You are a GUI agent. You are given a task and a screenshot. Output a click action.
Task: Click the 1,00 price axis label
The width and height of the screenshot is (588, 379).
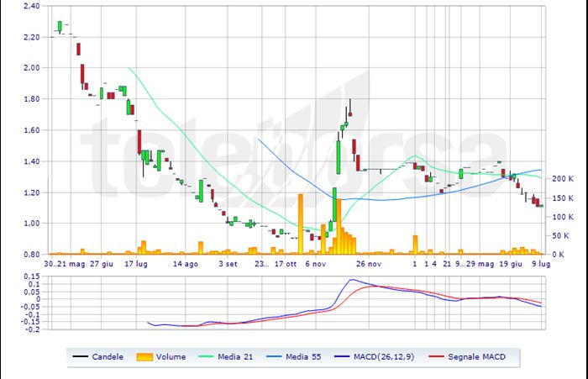coord(31,224)
